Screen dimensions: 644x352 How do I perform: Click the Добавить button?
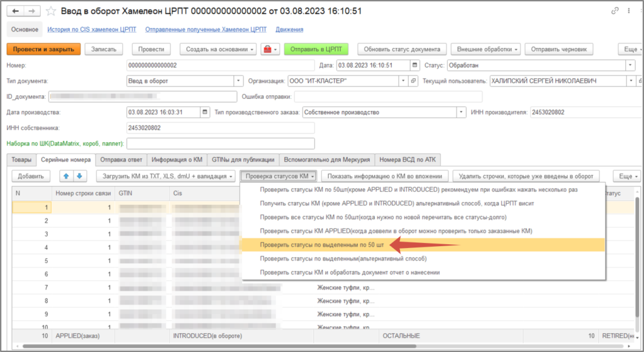(x=31, y=176)
